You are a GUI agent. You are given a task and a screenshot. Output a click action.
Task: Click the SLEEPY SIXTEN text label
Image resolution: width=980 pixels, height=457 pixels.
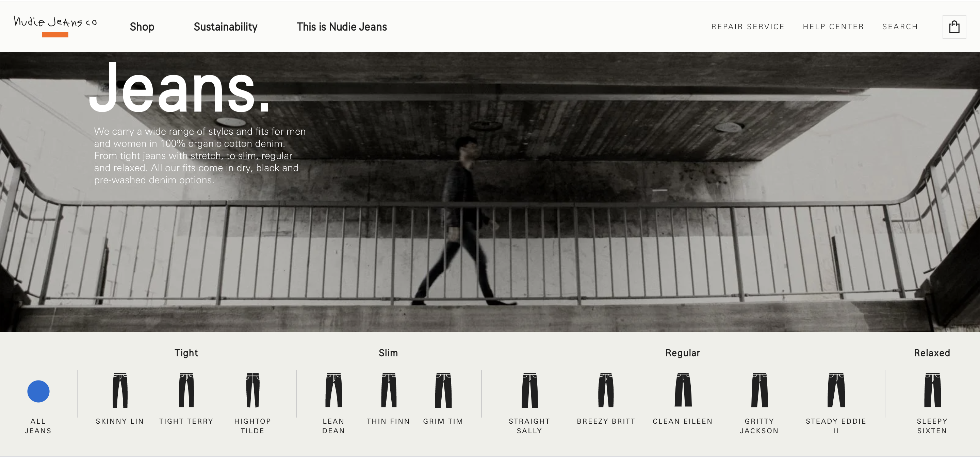click(x=932, y=426)
